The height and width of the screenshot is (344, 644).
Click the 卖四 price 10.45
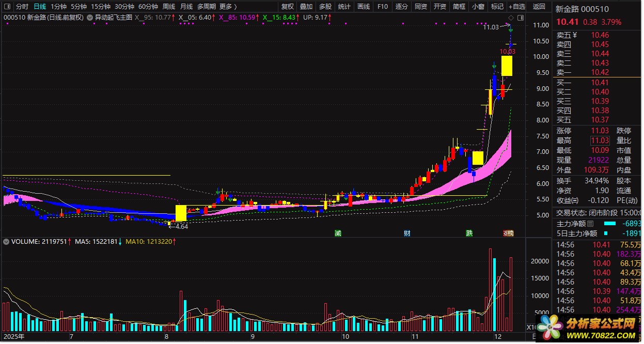point(600,44)
